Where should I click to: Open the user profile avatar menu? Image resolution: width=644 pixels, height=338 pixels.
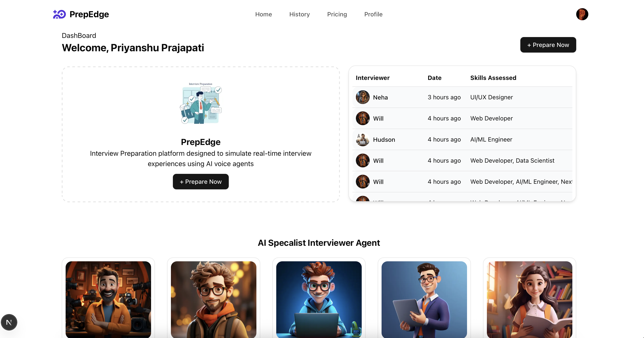tap(582, 14)
